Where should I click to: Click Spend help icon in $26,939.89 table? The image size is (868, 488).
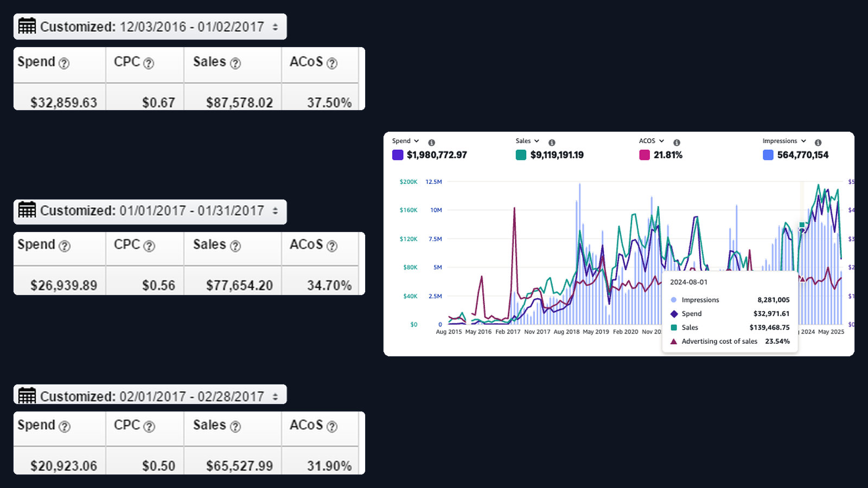(x=65, y=246)
